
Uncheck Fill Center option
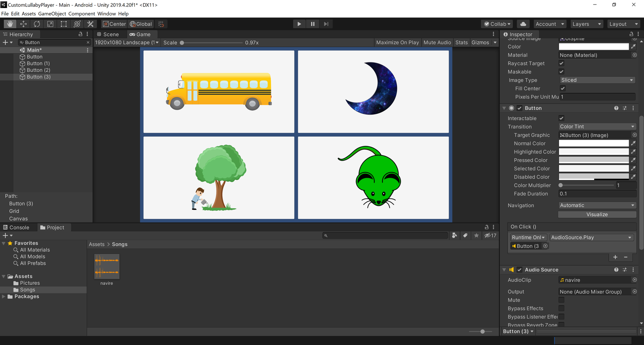(x=563, y=88)
